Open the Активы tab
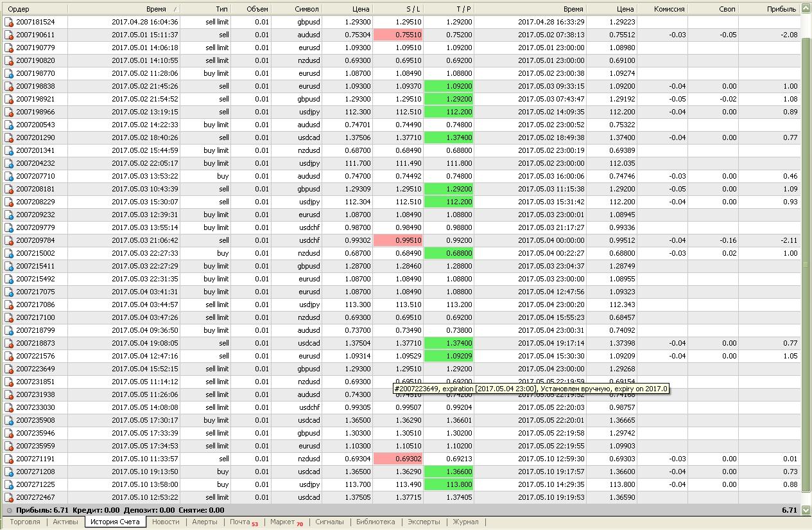Image resolution: width=812 pixels, height=530 pixels. [x=65, y=522]
